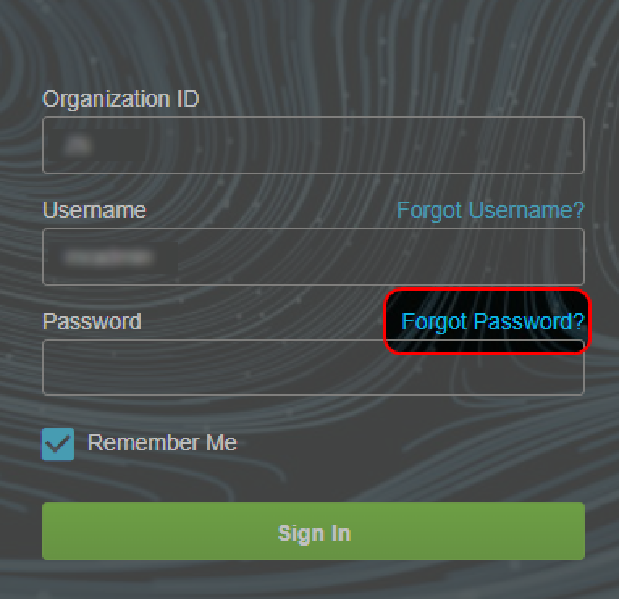Place cursor in blurred Username entry
Screen dimensions: 619x599
[110, 257]
